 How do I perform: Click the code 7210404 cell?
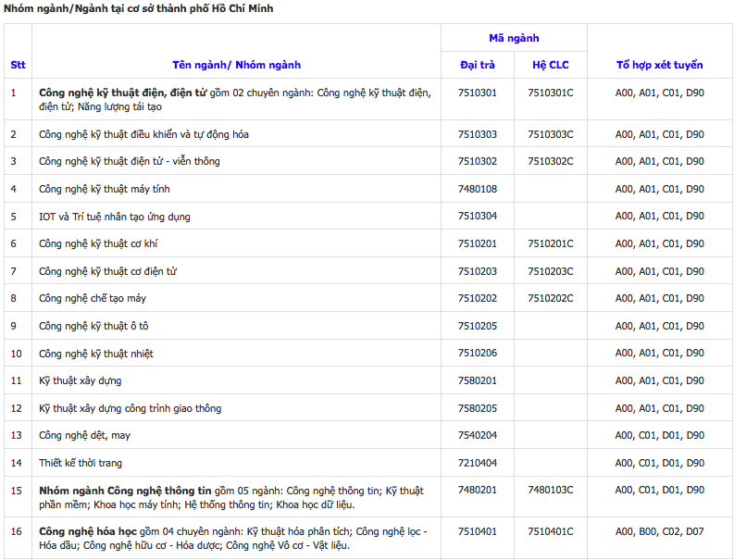(477, 463)
